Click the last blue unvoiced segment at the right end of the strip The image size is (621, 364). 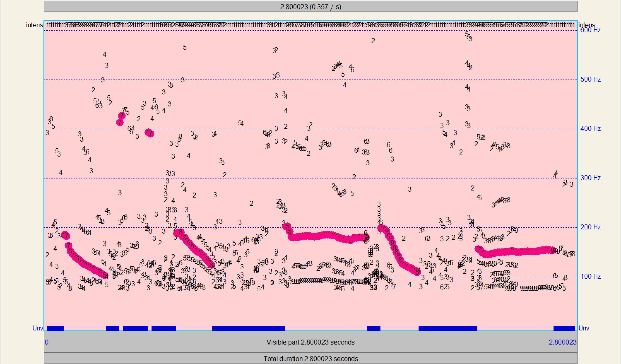pyautogui.click(x=564, y=328)
